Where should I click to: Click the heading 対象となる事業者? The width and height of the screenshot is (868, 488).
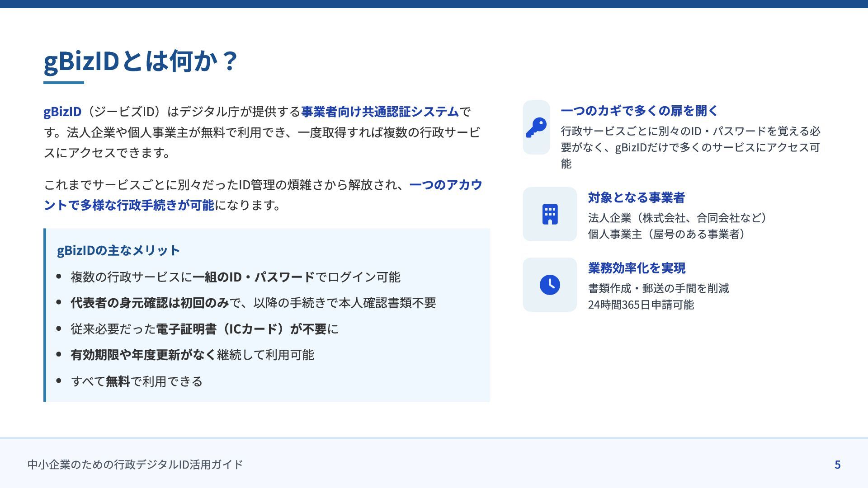click(x=637, y=197)
